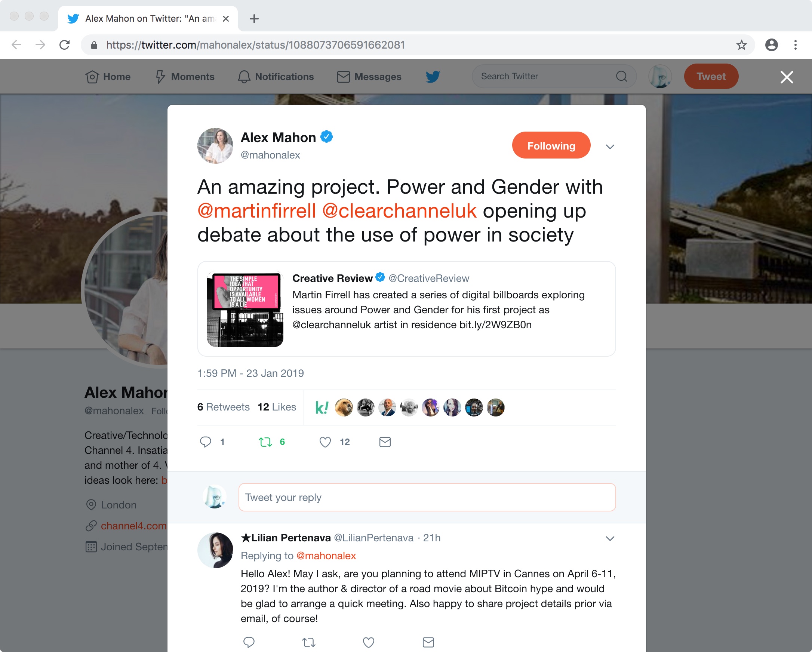
Task: Click the reply icon under Alex Mahon's tweet
Action: tap(205, 442)
